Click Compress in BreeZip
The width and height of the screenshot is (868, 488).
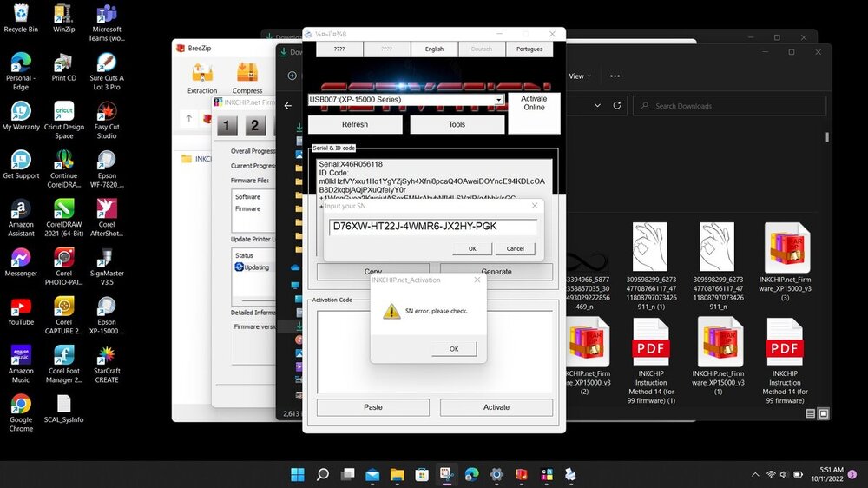247,77
